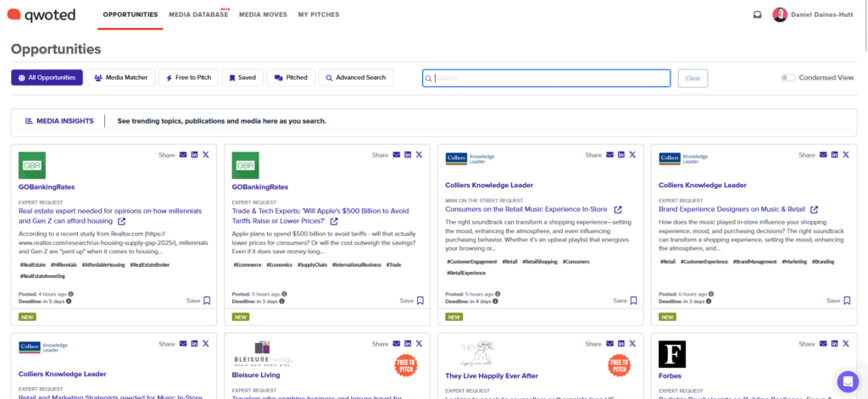Bookmark the Brand Experience Designers request
The image size is (868, 399).
[847, 301]
